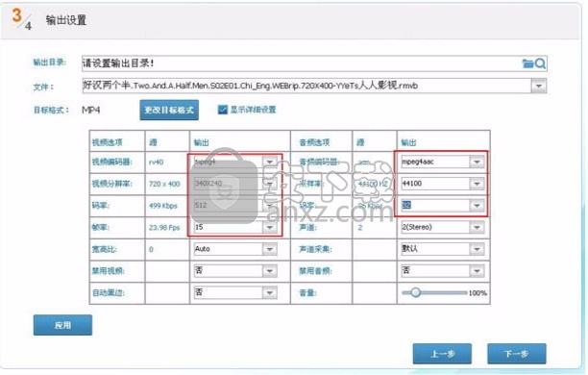Toggle 显示详细设置 checkbox
Screen dimensions: 588x375
222,110
